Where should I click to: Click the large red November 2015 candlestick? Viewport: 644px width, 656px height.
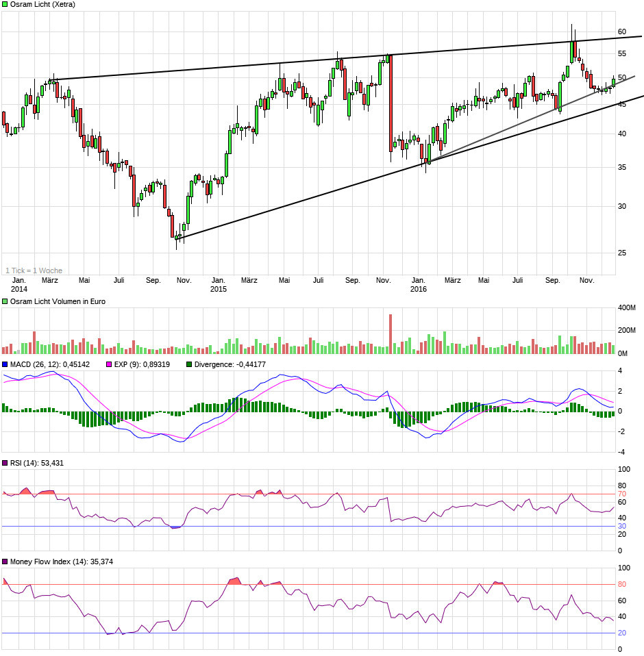point(391,103)
